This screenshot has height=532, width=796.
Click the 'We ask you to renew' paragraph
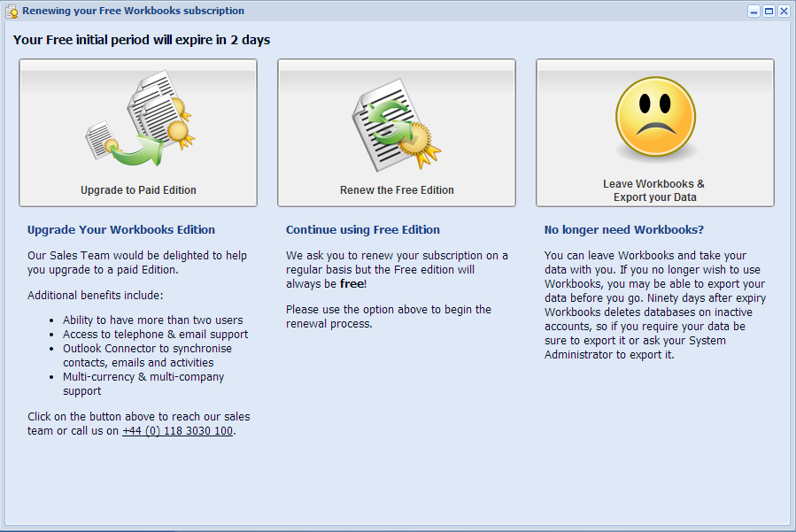[397, 270]
